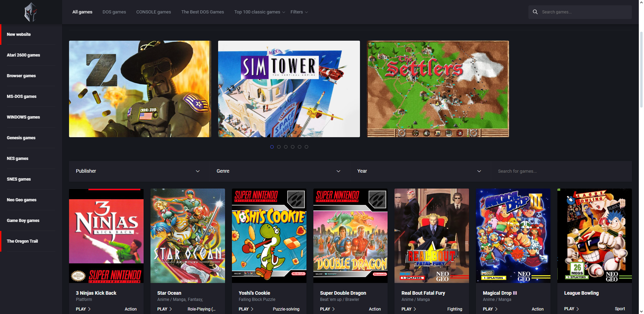Click PLAY for Yoshi's Cookie
This screenshot has height=314, width=644.
[246, 309]
